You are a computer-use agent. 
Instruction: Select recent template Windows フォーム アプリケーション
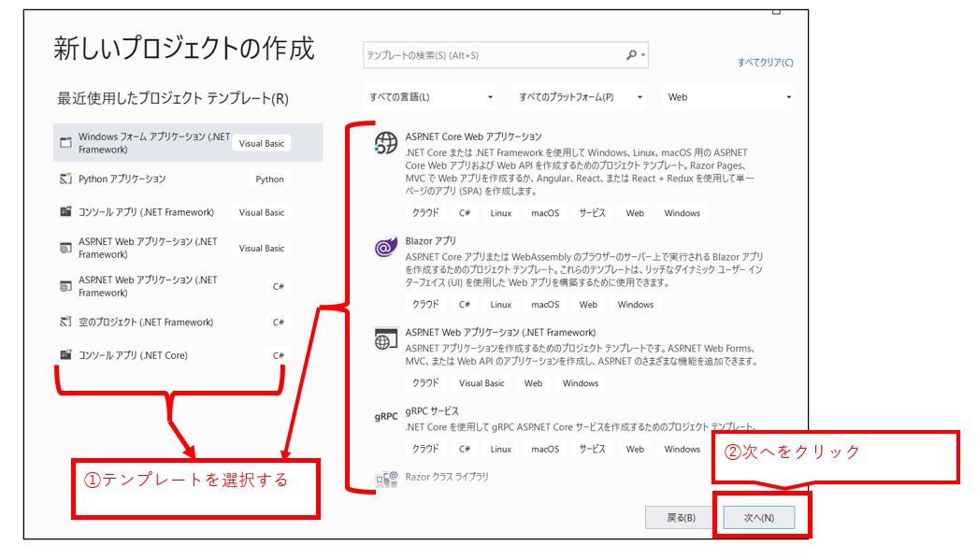(188, 143)
